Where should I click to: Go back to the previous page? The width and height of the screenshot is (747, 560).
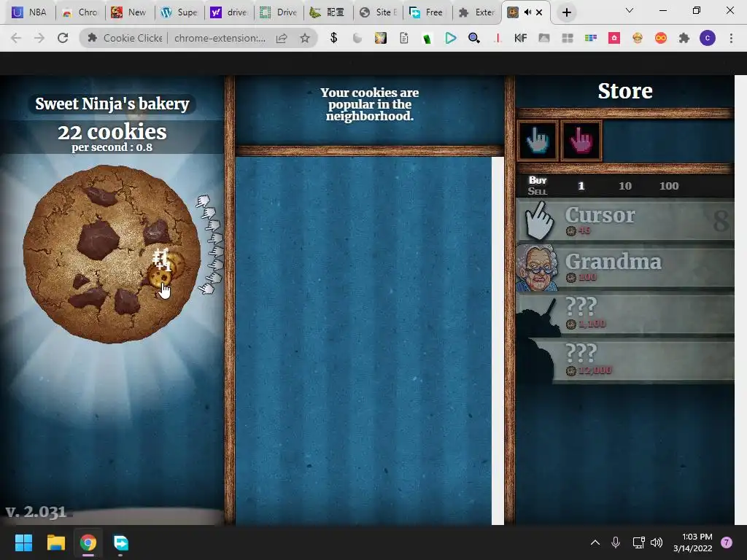click(x=16, y=38)
